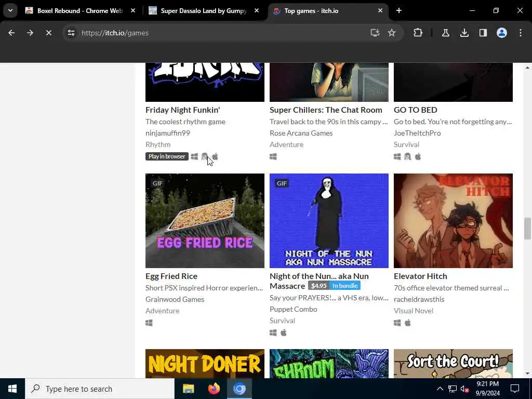532x399 pixels.
Task: Click the Apple icon under Elevator Hitch
Action: (x=408, y=323)
